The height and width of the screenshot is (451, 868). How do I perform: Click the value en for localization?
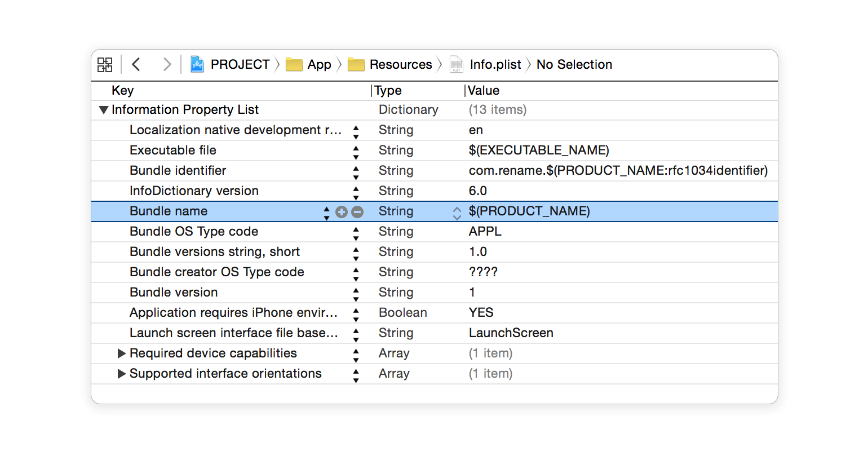pyautogui.click(x=476, y=130)
